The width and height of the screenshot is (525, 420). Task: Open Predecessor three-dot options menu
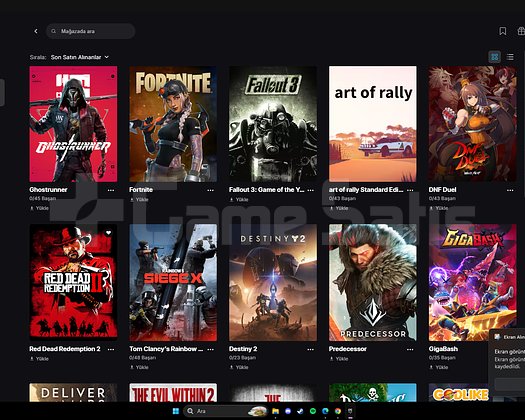410,349
